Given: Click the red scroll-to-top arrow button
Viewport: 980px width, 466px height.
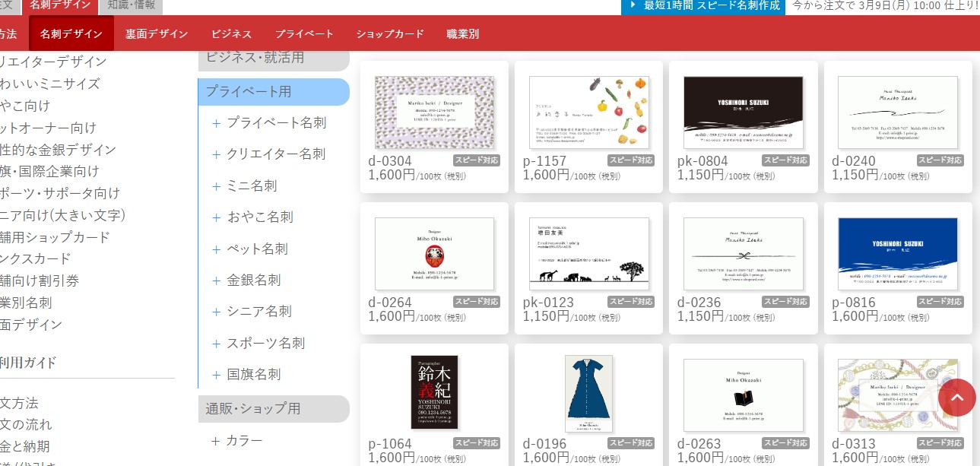Looking at the screenshot, I should (956, 397).
